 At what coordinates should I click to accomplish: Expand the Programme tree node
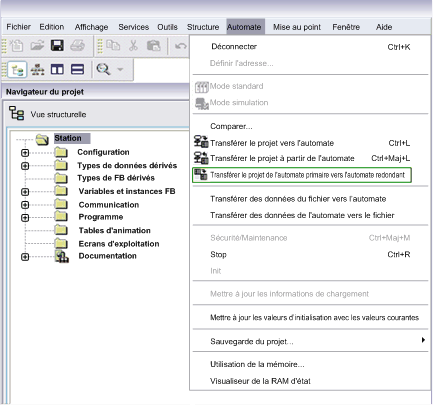(x=25, y=218)
